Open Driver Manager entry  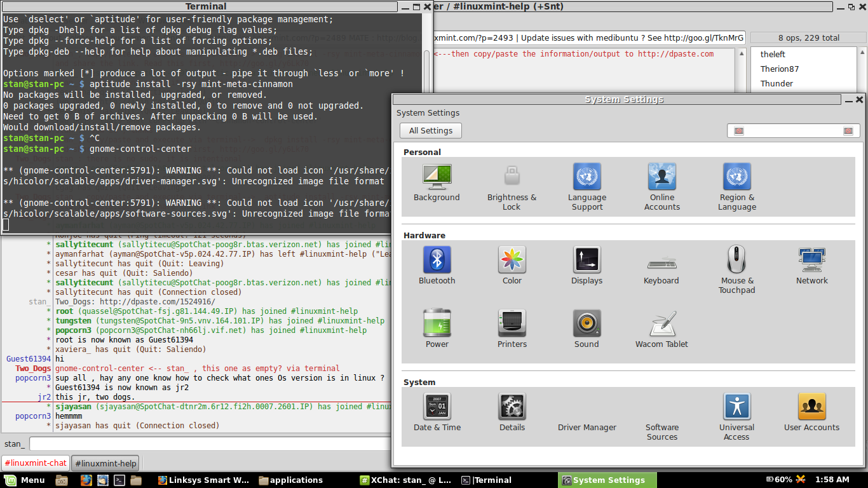point(587,427)
